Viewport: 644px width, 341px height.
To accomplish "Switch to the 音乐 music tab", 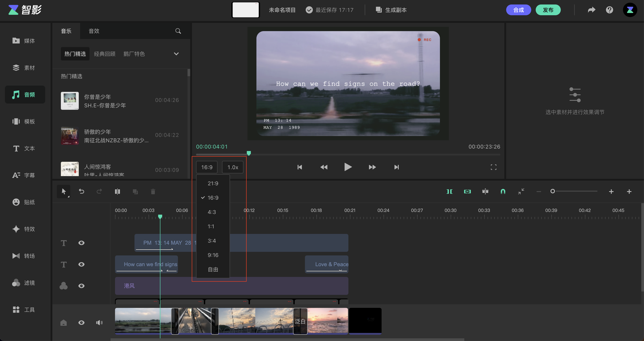I will [66, 31].
